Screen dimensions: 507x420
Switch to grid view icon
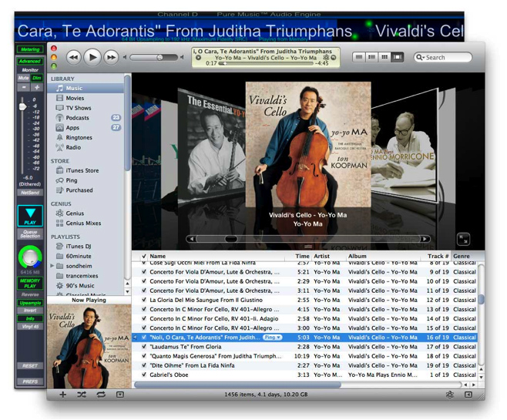tap(384, 57)
